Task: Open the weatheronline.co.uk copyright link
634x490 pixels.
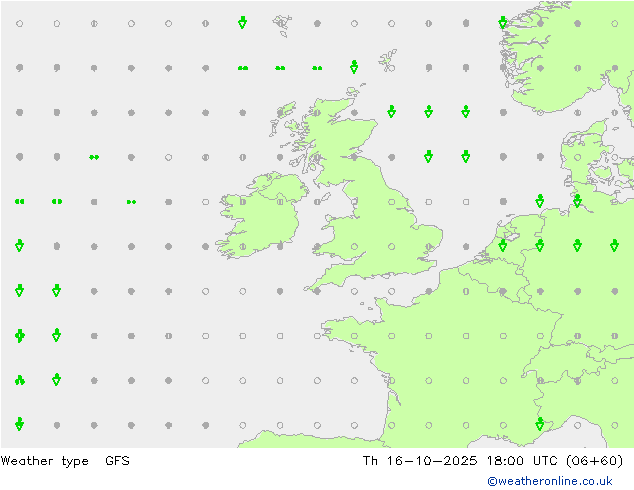Action: pos(549,481)
